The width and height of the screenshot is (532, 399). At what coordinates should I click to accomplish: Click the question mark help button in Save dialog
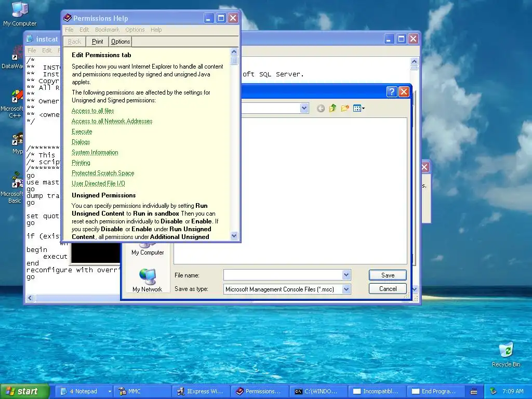(392, 91)
